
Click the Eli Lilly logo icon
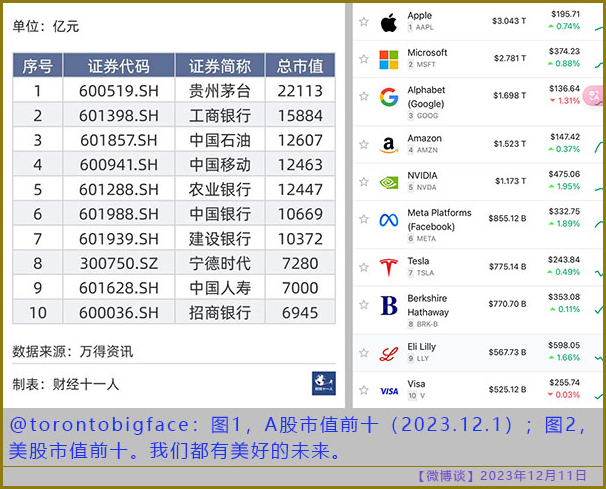[388, 353]
